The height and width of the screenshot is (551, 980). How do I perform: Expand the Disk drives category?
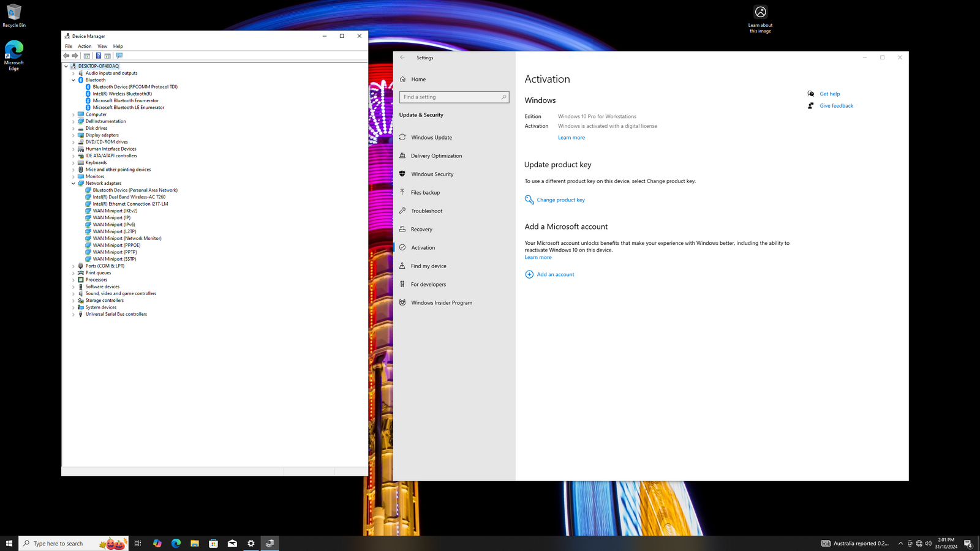pyautogui.click(x=73, y=129)
